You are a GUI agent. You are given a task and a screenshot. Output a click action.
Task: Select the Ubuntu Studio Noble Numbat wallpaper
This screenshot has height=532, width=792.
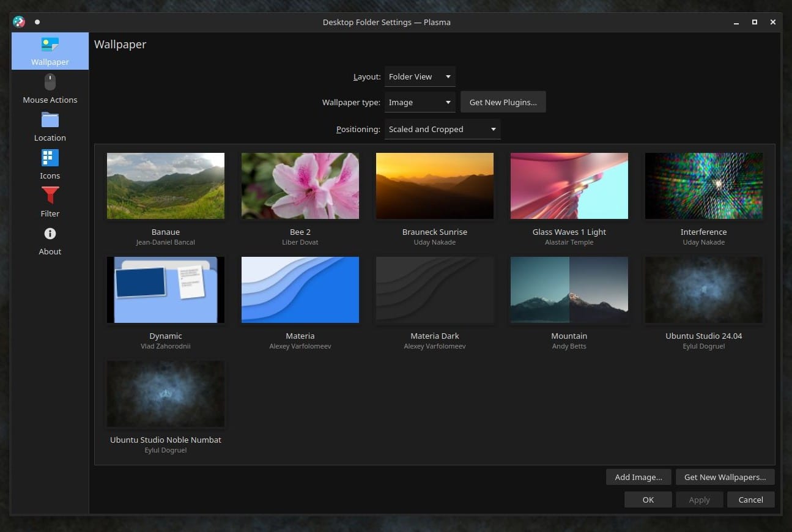click(165, 393)
